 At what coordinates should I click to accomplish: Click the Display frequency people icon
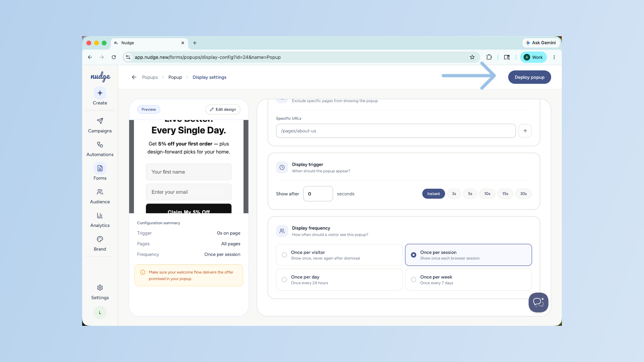coord(282,231)
